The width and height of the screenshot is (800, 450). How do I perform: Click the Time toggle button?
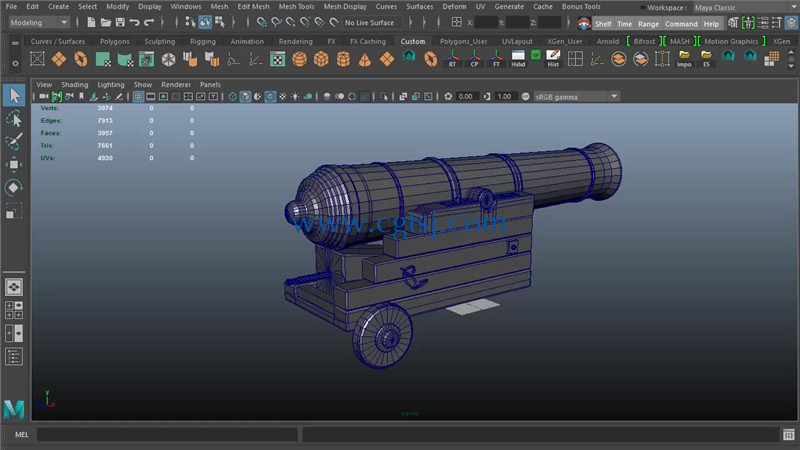coord(624,23)
